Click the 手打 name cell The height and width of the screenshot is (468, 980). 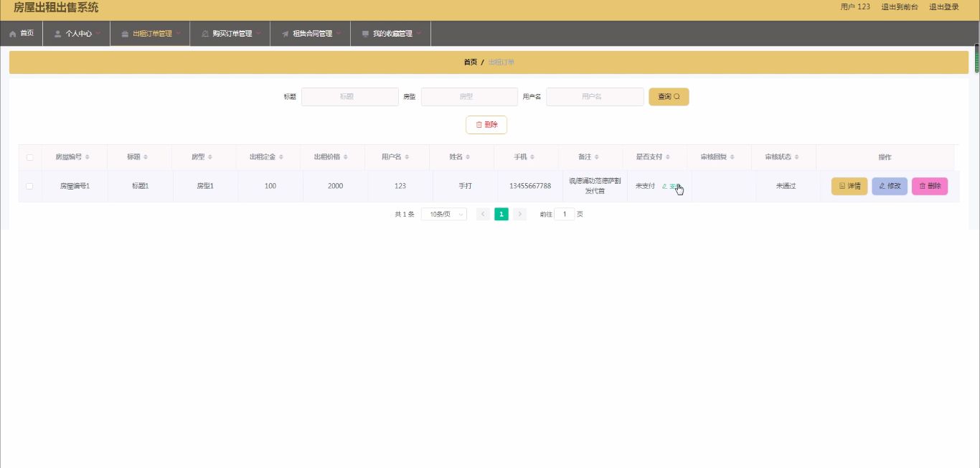[x=466, y=186]
